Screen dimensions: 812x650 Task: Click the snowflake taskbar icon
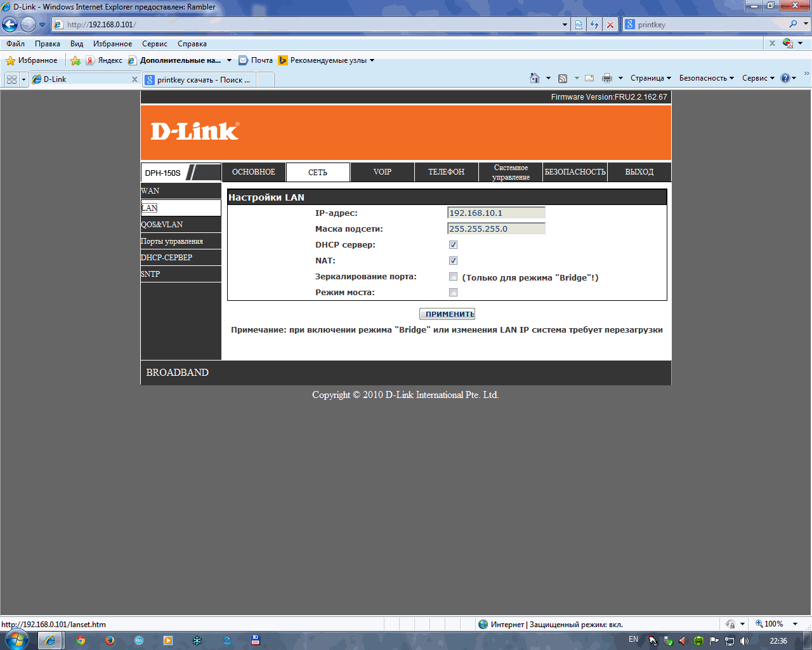tap(197, 640)
